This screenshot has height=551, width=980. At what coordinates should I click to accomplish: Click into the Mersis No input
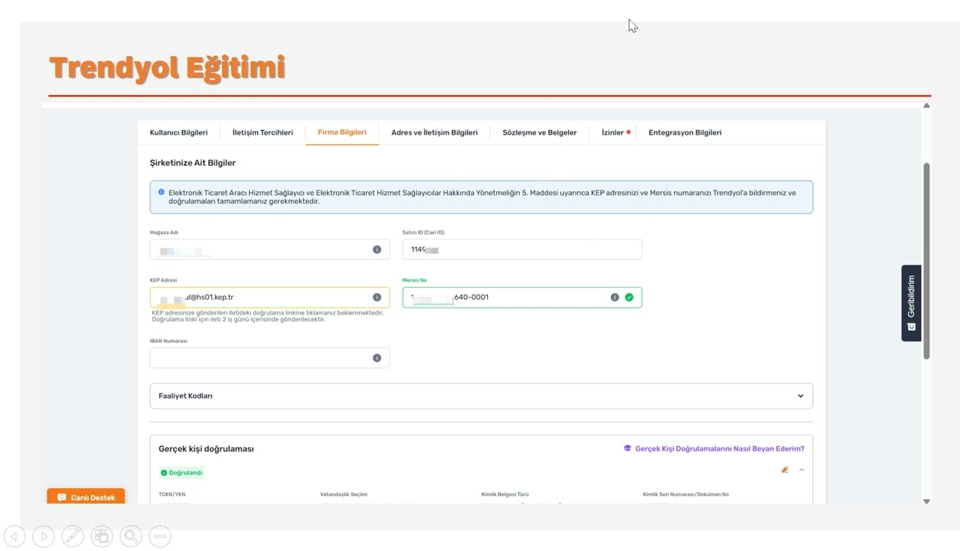click(x=522, y=297)
